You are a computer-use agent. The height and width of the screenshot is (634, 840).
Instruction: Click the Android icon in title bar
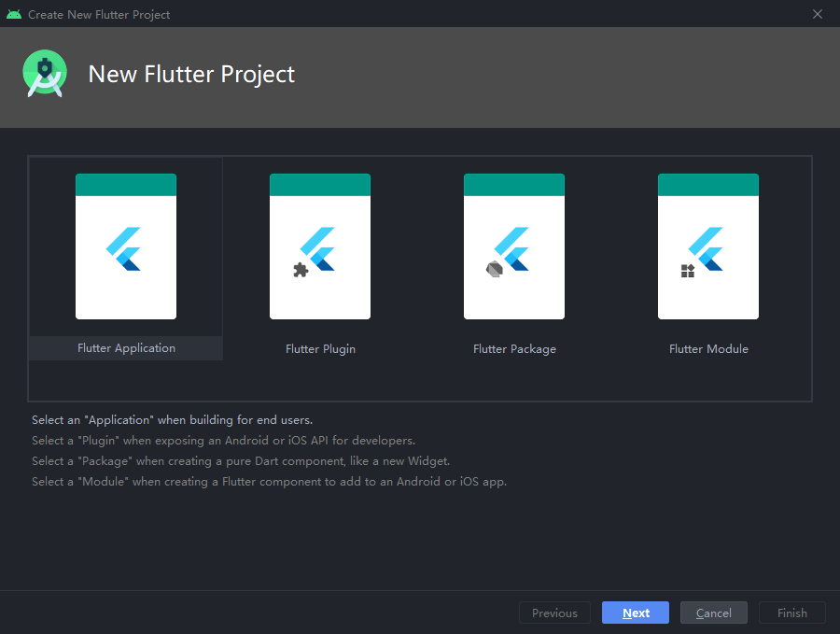[x=14, y=14]
